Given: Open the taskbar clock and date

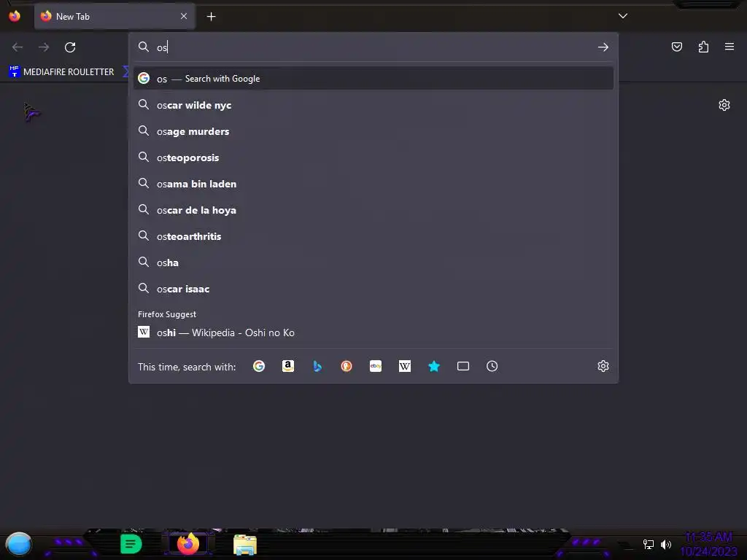Looking at the screenshot, I should 708,544.
